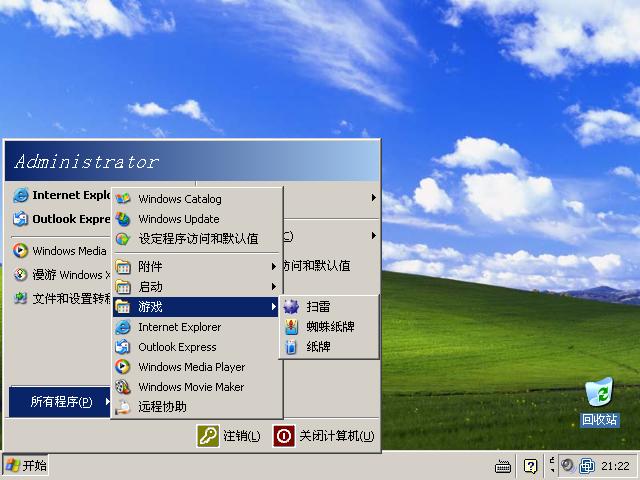Click the help question mark tray icon
The image size is (640, 480).
click(x=530, y=466)
